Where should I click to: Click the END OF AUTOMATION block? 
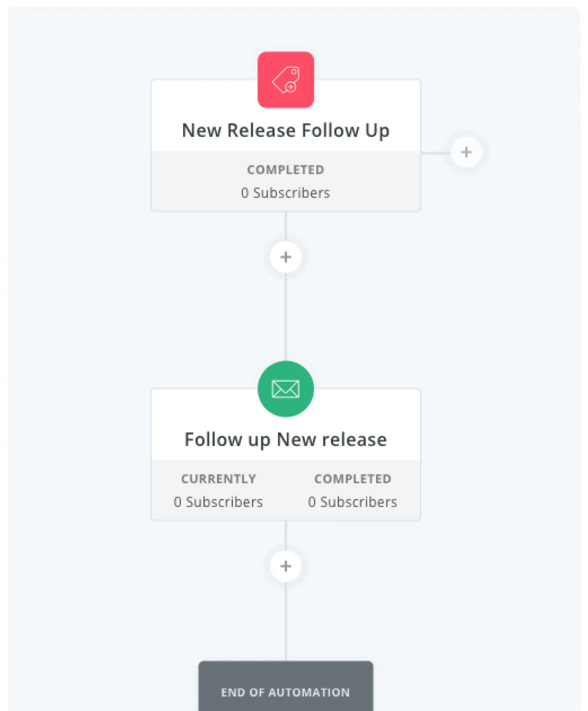(286, 692)
